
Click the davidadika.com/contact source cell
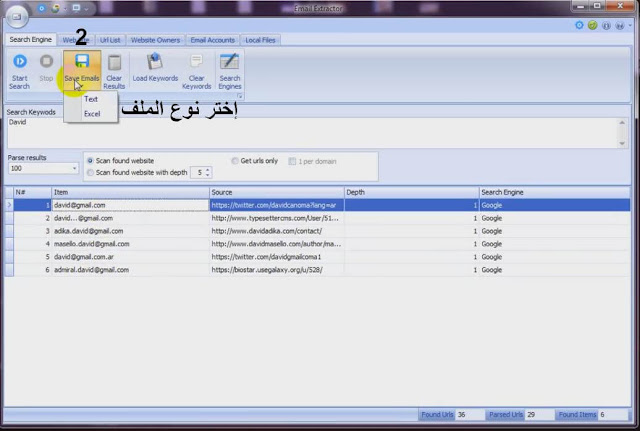(277, 231)
